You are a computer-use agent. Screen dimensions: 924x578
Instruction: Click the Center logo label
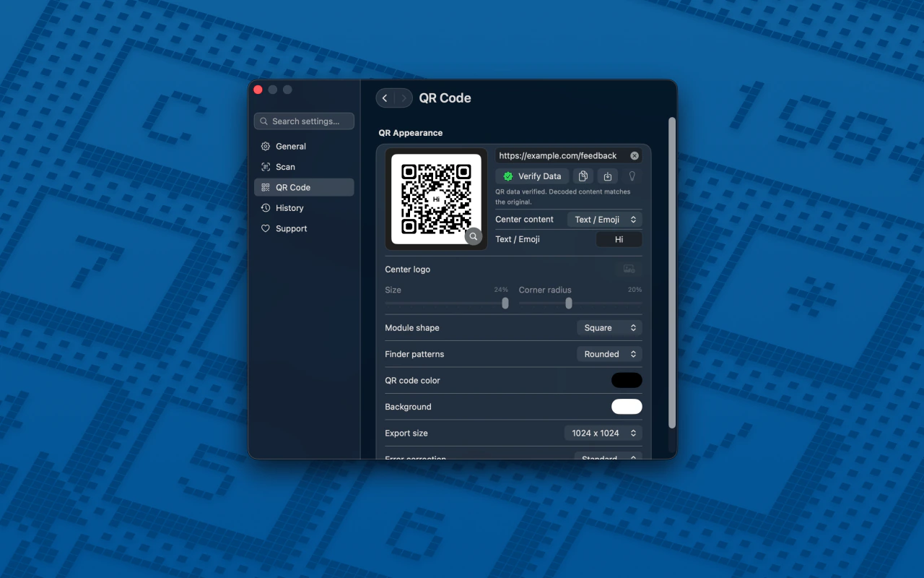point(407,269)
